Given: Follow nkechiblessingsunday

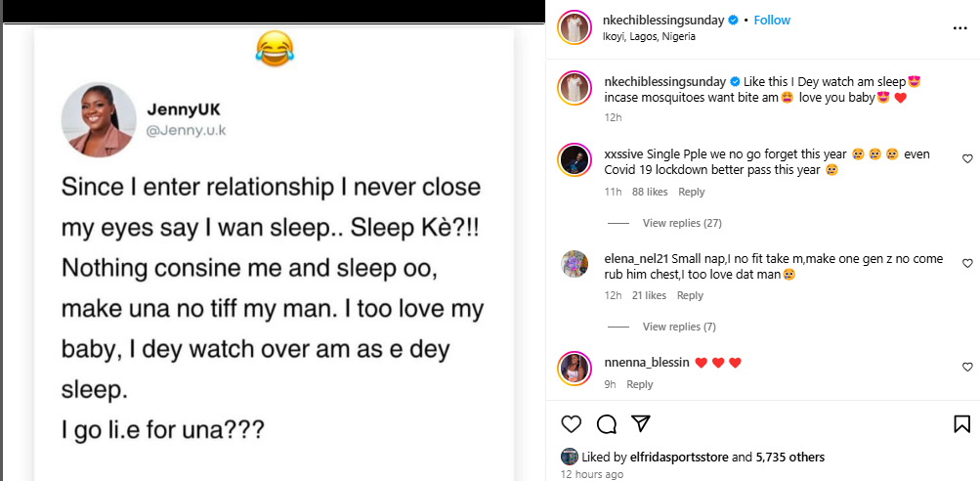Looking at the screenshot, I should coord(772,20).
